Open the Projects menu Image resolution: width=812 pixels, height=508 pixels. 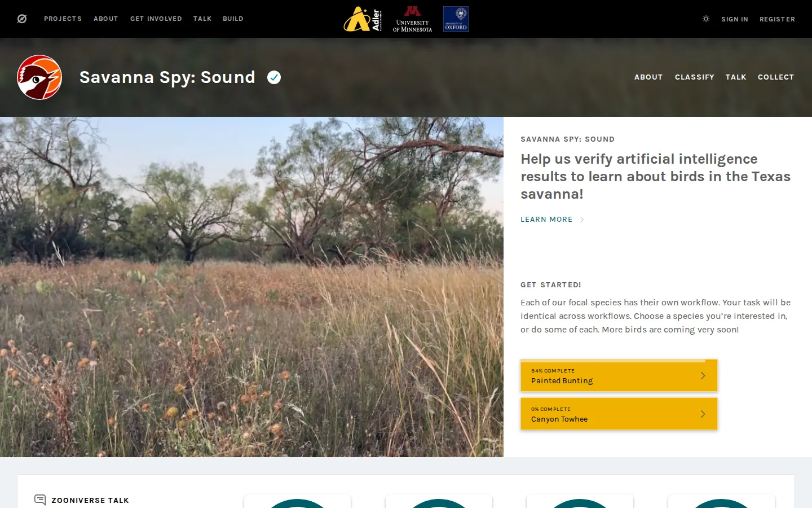point(63,19)
